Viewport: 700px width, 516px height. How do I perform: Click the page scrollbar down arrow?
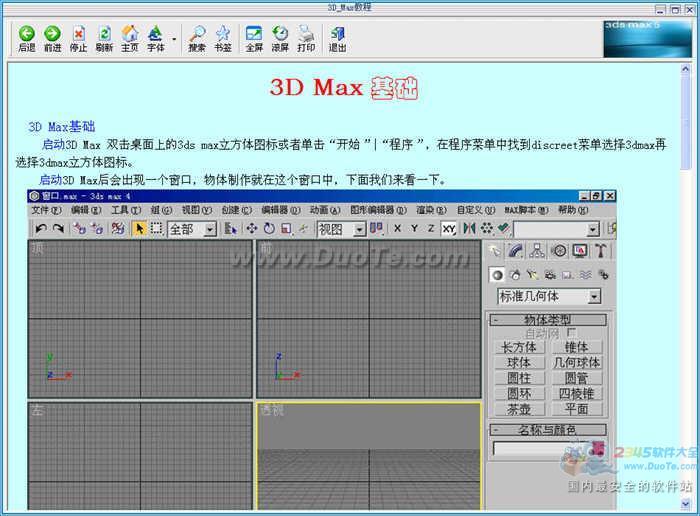click(x=686, y=504)
